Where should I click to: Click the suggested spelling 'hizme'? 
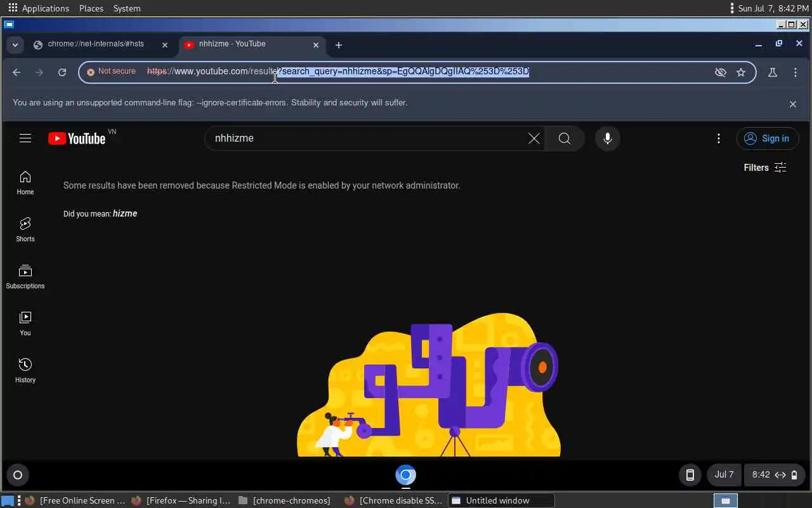click(x=125, y=213)
